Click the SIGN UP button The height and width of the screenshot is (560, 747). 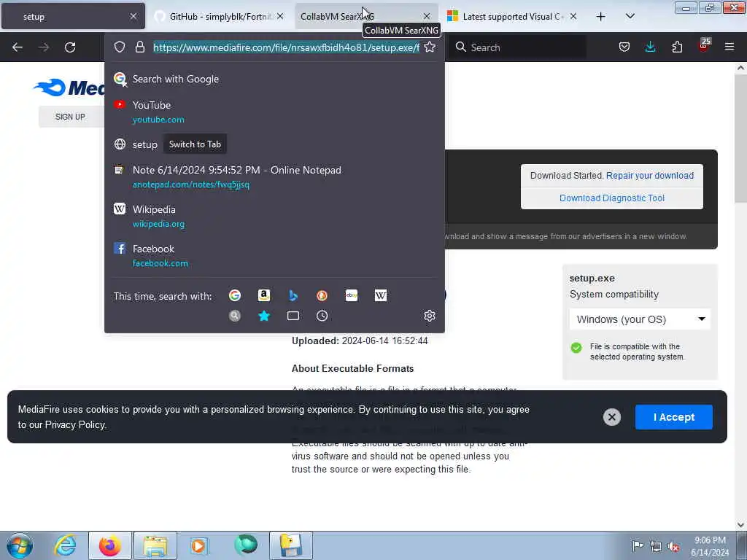[70, 117]
